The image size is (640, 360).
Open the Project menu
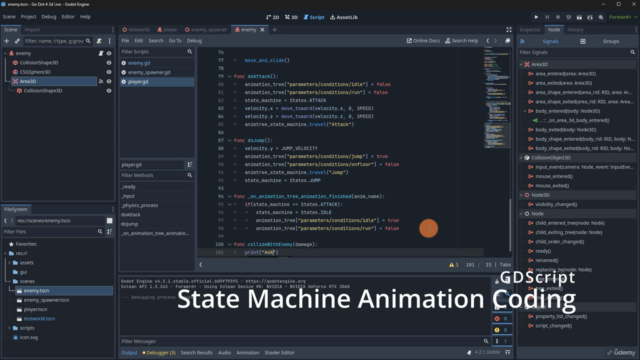29,17
